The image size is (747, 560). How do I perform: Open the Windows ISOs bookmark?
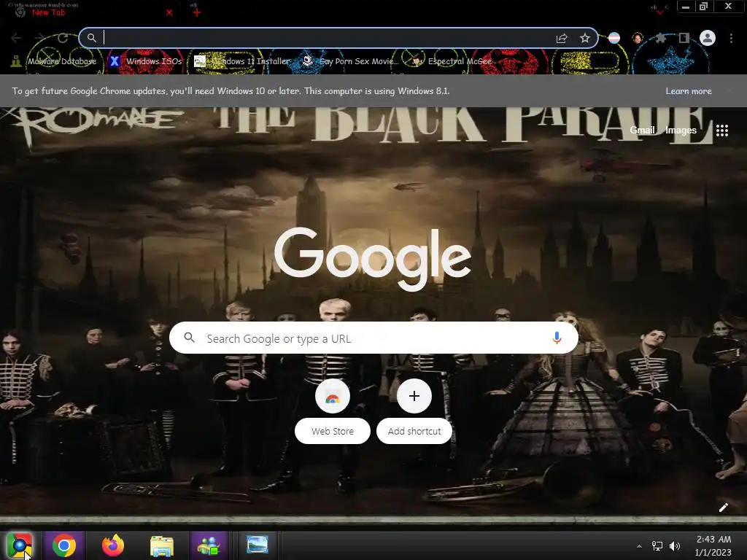[146, 61]
